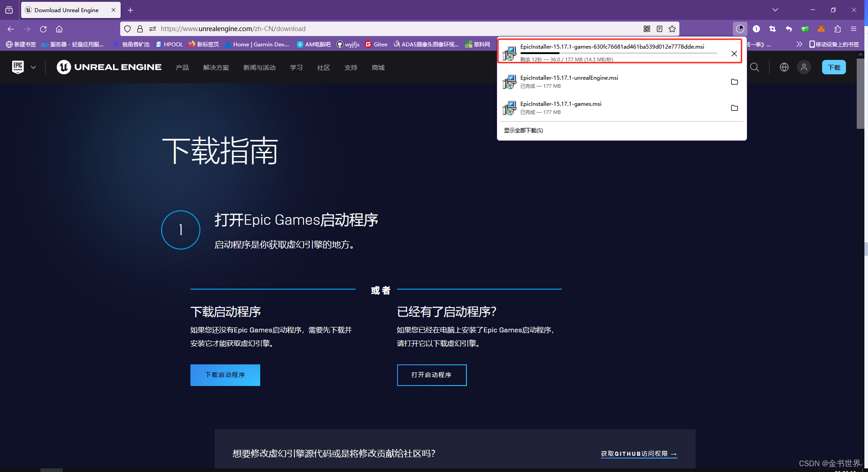This screenshot has height=472, width=868.
Task: Open the language globe selector
Action: tap(784, 67)
